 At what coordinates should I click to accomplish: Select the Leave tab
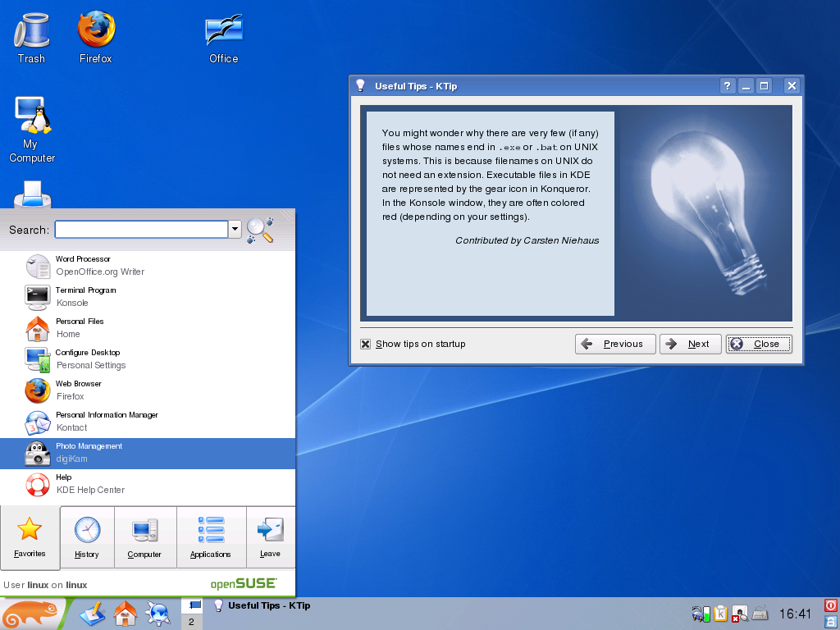pos(270,537)
